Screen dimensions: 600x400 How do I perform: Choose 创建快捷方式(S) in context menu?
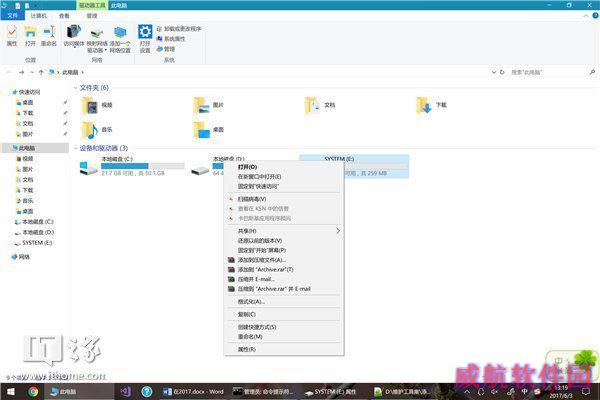tap(284, 327)
